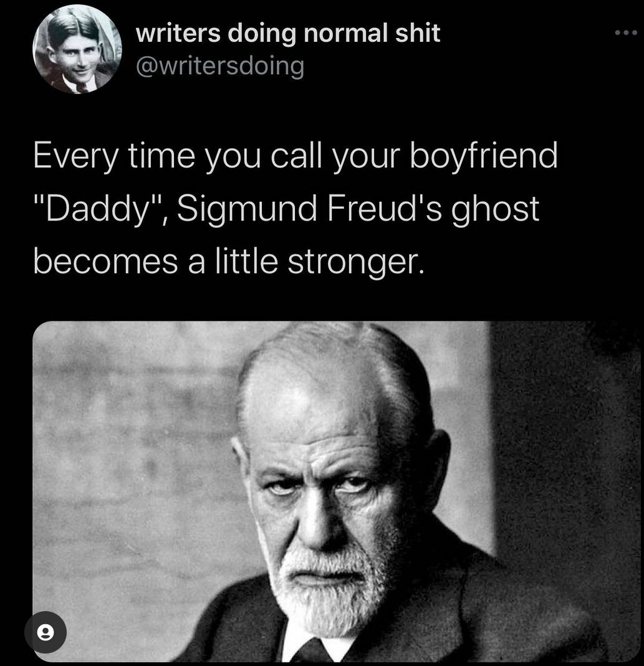Click the line "becomes a little stronger."

point(229,262)
